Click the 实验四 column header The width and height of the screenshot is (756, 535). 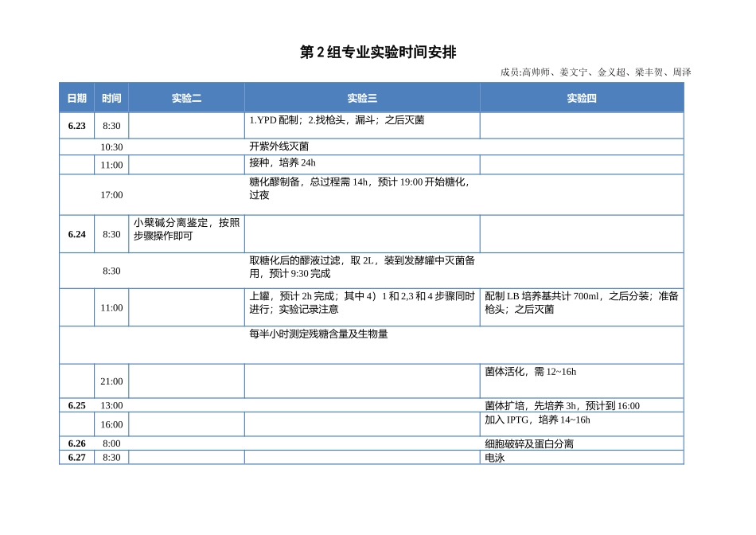[x=581, y=97]
